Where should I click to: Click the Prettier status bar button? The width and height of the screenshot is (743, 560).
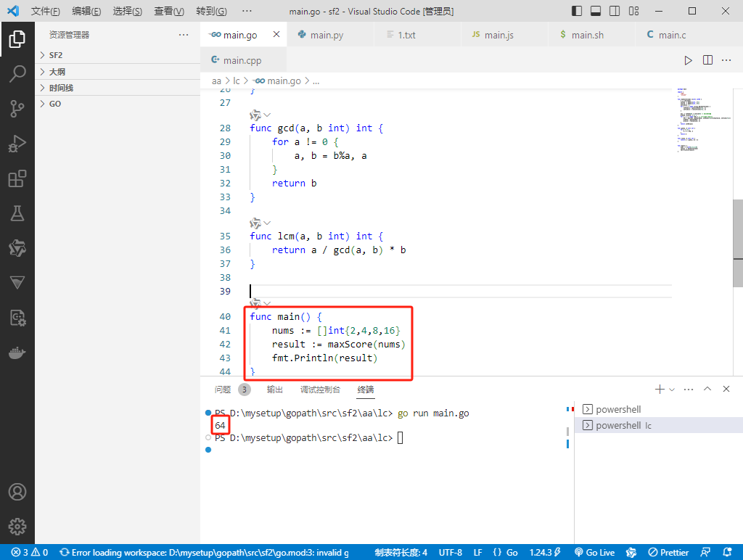(x=668, y=553)
